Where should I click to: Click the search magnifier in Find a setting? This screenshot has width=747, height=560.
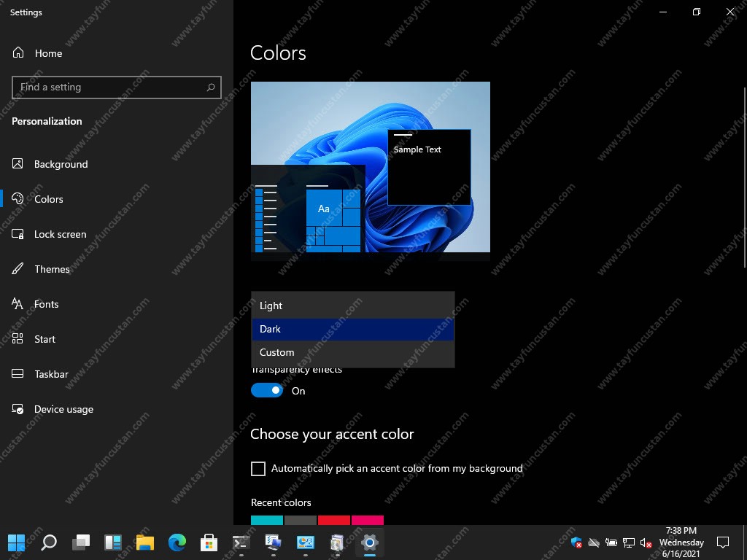(x=211, y=87)
